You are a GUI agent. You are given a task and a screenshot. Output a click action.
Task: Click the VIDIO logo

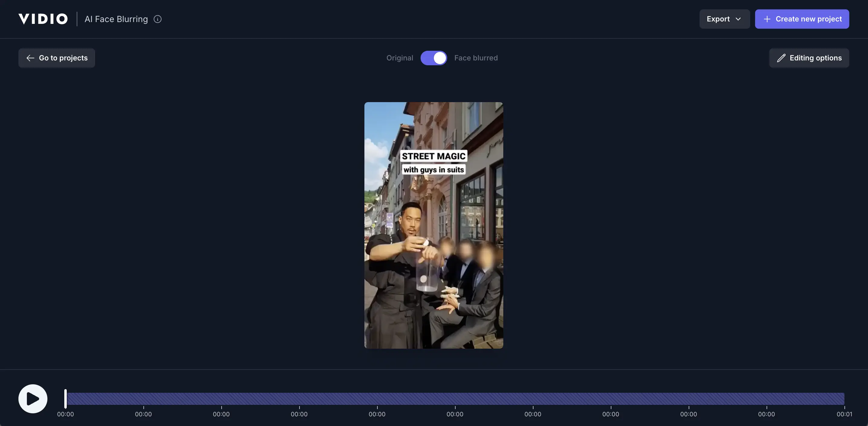point(43,18)
